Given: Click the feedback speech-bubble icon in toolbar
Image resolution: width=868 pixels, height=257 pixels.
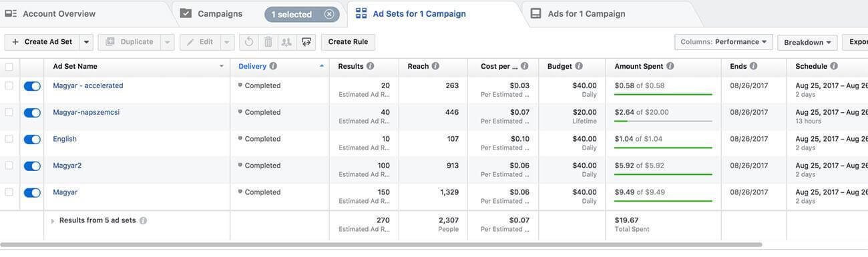Looking at the screenshot, I should coord(306,42).
